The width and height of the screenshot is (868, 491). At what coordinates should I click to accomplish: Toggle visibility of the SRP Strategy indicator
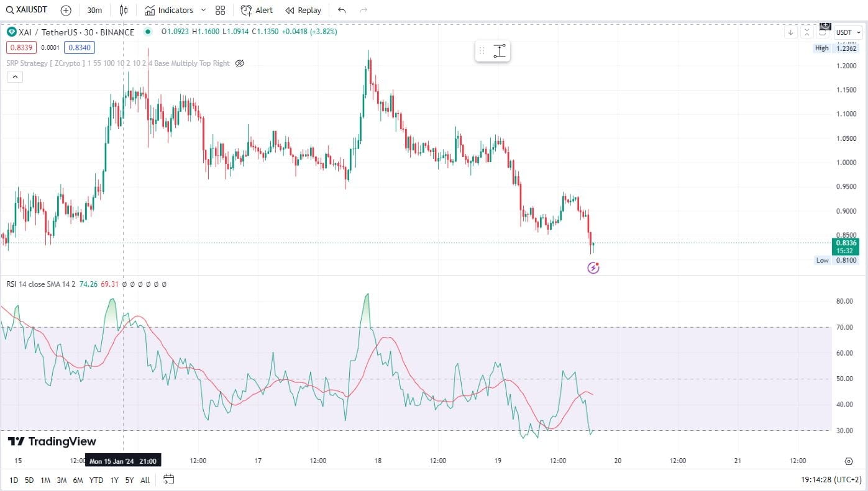240,63
